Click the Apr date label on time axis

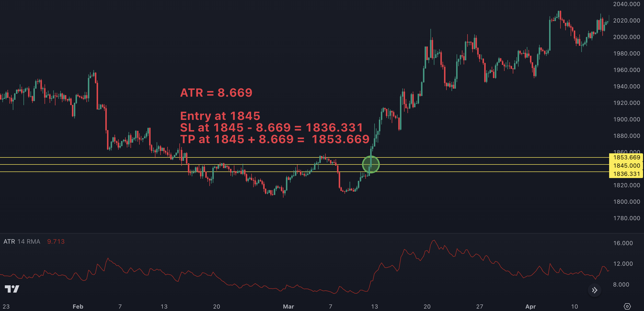pyautogui.click(x=530, y=306)
